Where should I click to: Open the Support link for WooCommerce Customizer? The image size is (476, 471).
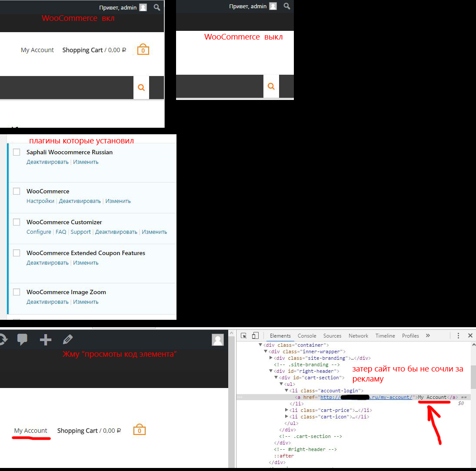click(80, 232)
